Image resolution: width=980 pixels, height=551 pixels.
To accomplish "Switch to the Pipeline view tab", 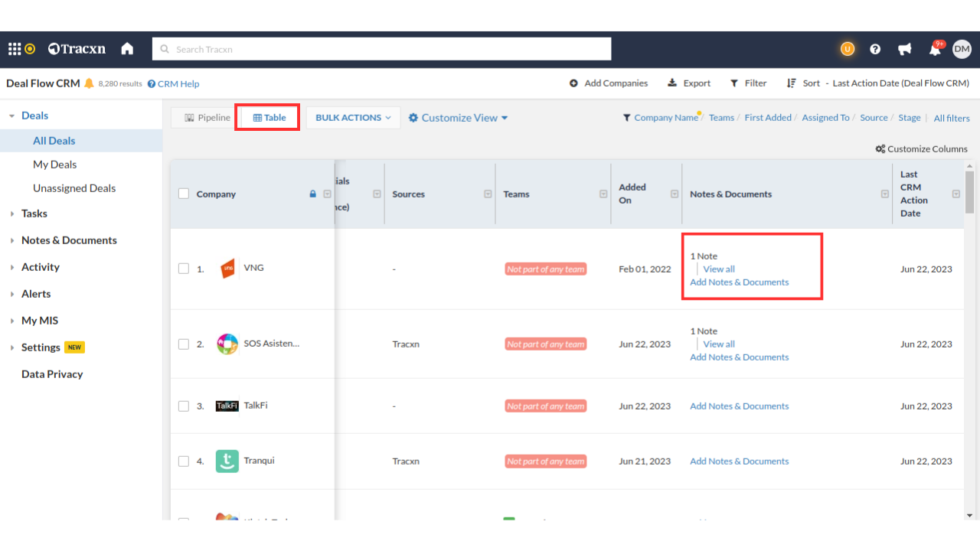I will point(207,118).
